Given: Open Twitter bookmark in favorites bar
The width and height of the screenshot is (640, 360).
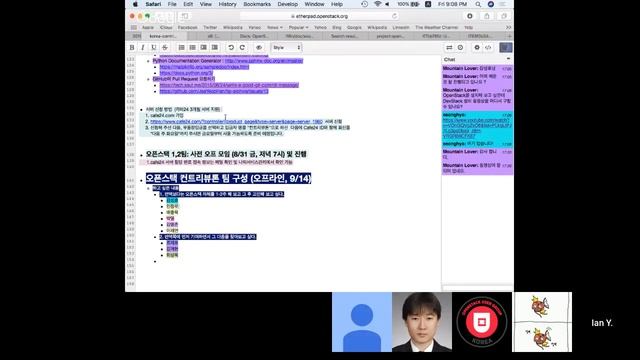Looking at the screenshot, I should click(x=210, y=27).
